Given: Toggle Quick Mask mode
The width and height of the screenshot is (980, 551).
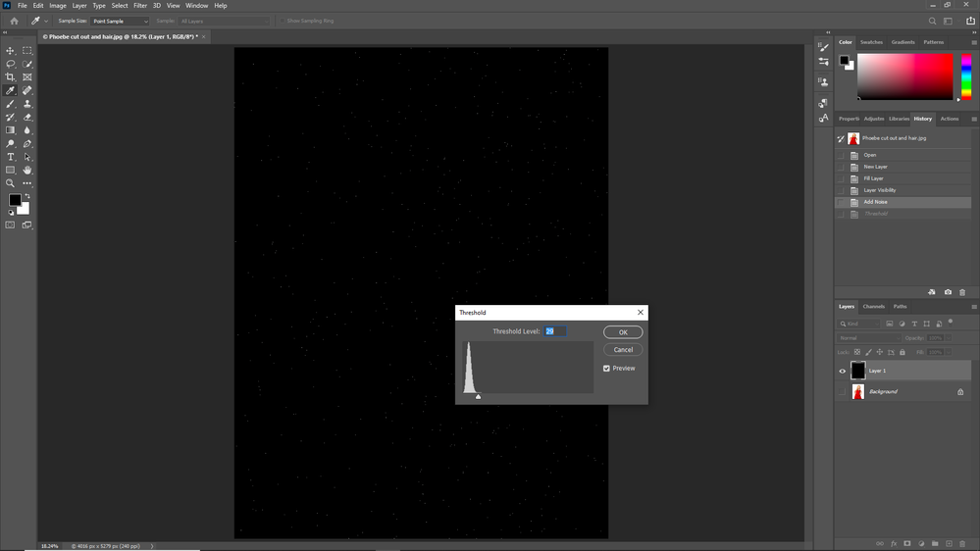Looking at the screenshot, I should (x=10, y=225).
